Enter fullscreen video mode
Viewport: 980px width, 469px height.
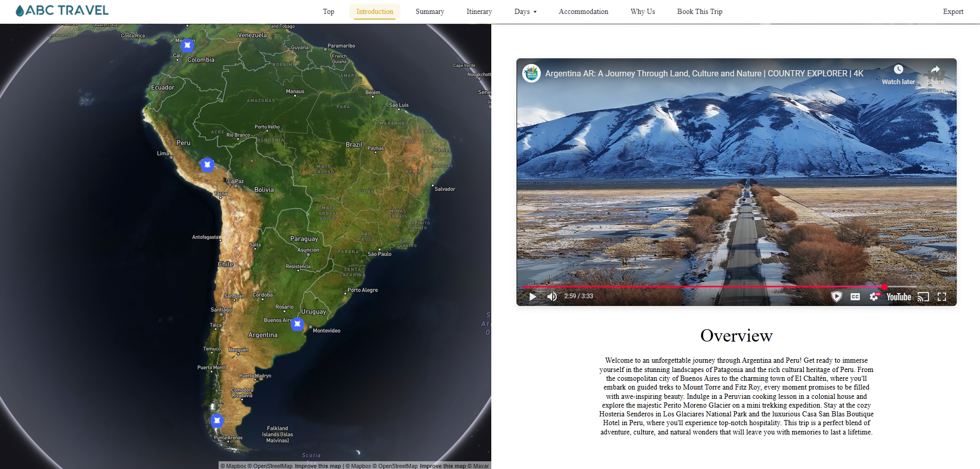(x=942, y=297)
